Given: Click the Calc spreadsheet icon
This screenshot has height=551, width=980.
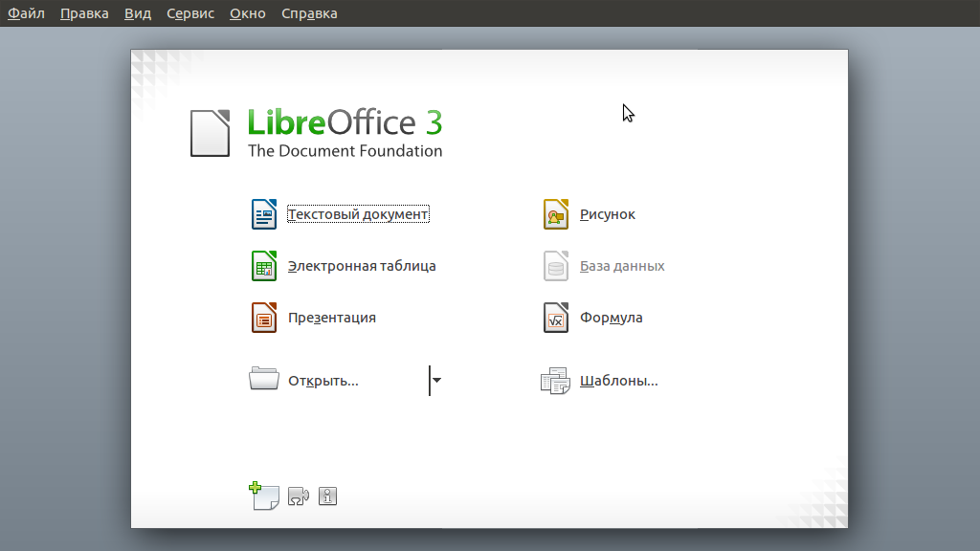Looking at the screenshot, I should (x=264, y=266).
